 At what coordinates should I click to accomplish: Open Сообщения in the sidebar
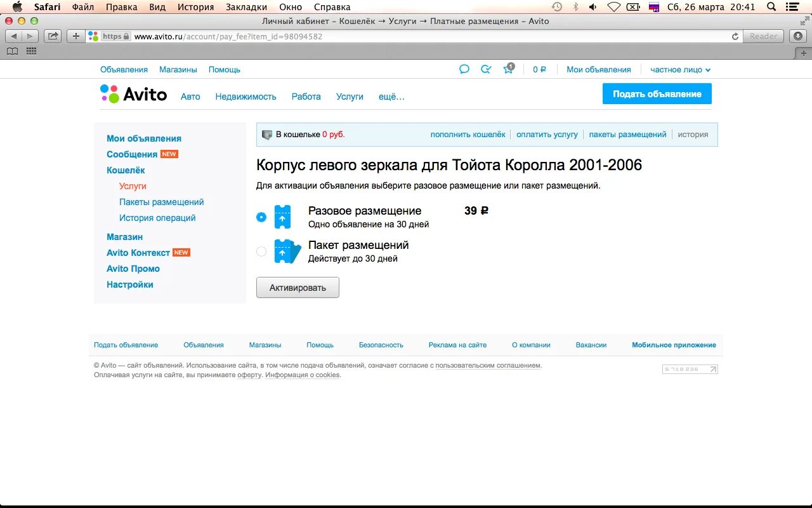click(132, 154)
